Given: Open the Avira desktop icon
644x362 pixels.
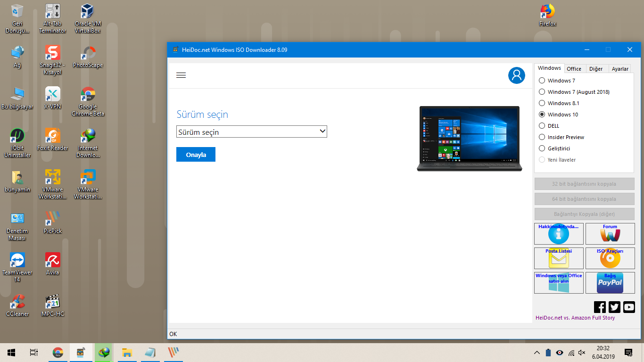Looking at the screenshot, I should click(52, 264).
